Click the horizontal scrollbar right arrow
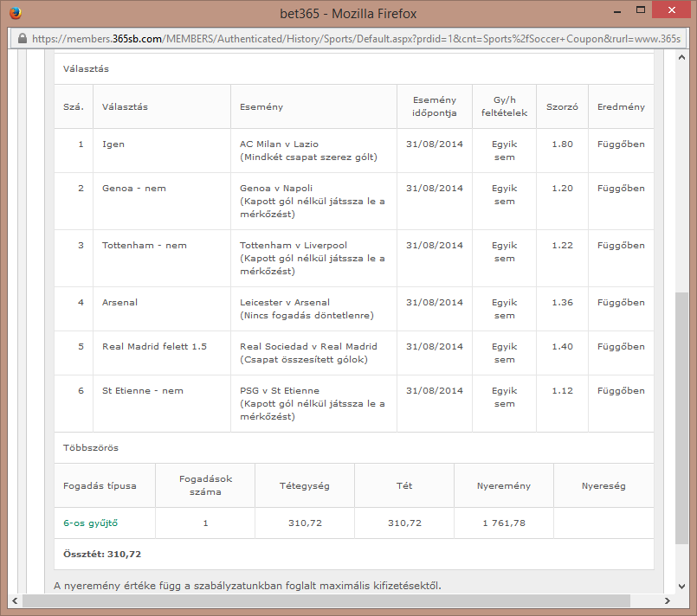697x616 pixels. [668, 601]
